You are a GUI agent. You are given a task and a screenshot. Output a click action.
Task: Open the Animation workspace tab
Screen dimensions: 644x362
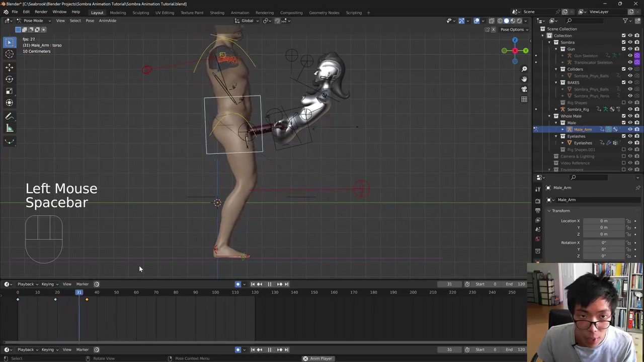click(239, 13)
